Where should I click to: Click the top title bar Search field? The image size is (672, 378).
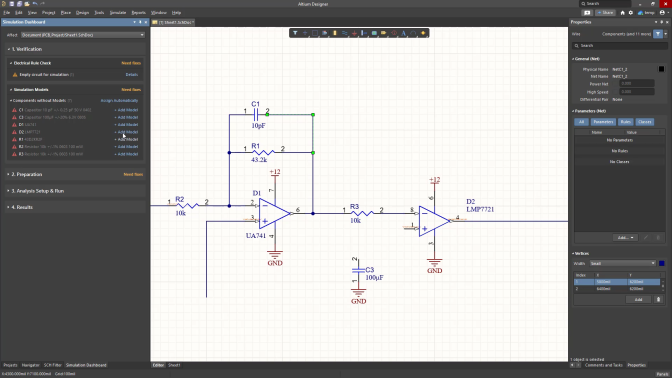click(605, 4)
